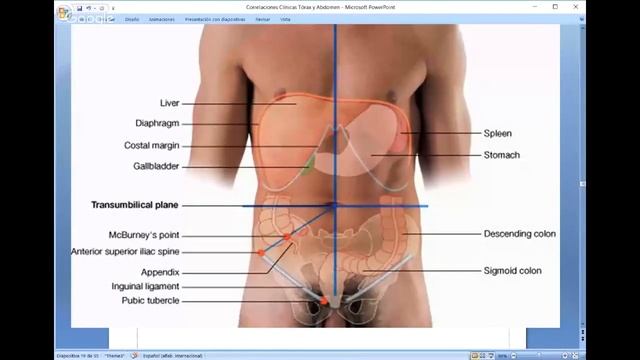
Task: Click the zoom out minus button
Action: (x=513, y=356)
